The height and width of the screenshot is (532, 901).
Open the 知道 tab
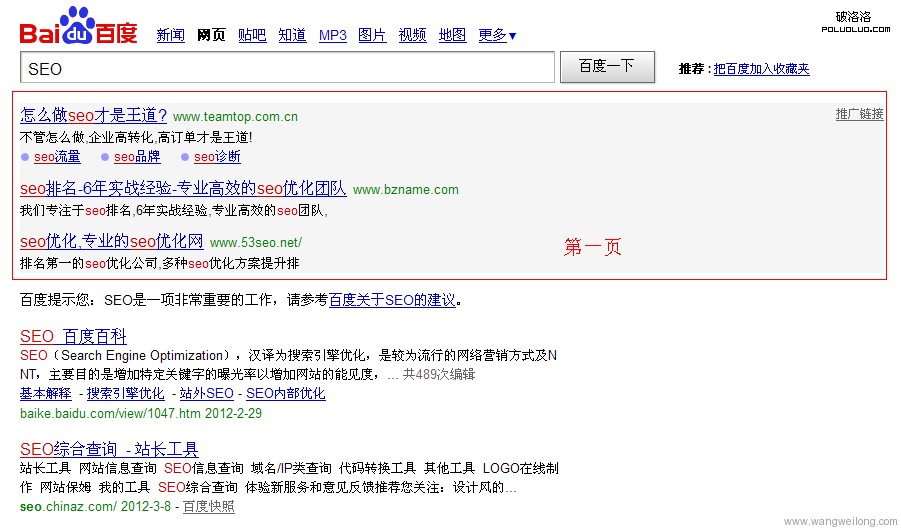click(292, 35)
